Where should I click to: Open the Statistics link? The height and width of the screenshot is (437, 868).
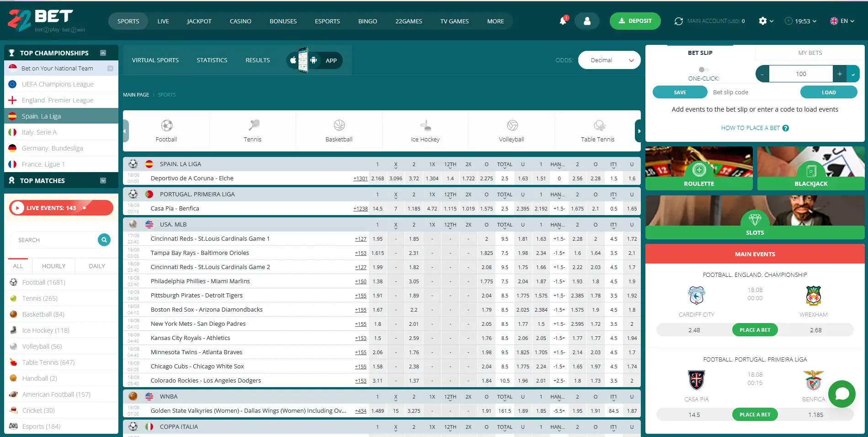click(212, 60)
